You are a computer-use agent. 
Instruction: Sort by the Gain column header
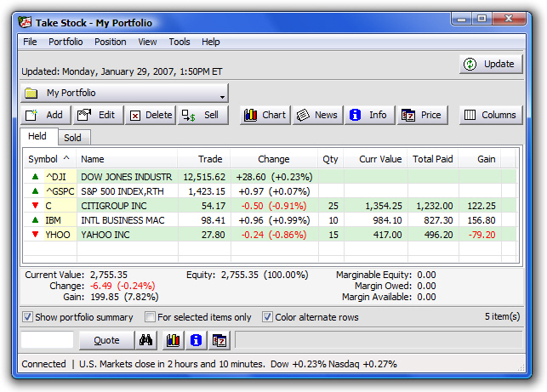click(480, 159)
